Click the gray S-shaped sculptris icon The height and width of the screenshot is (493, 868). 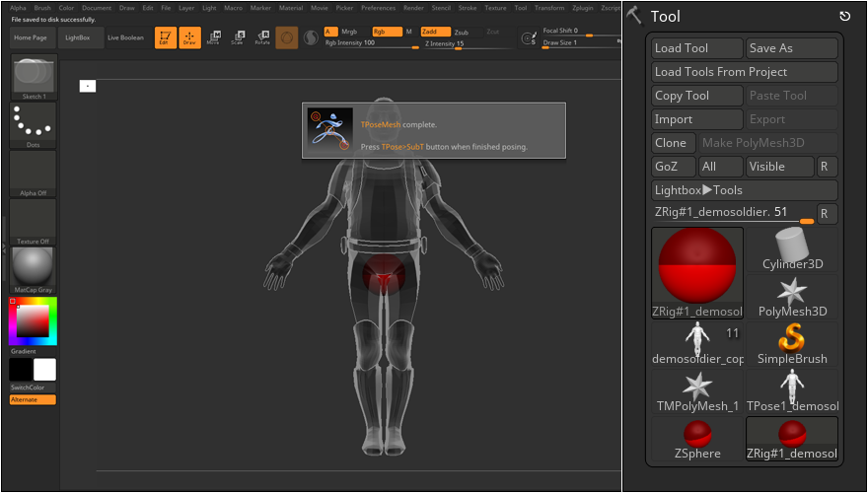click(x=311, y=37)
